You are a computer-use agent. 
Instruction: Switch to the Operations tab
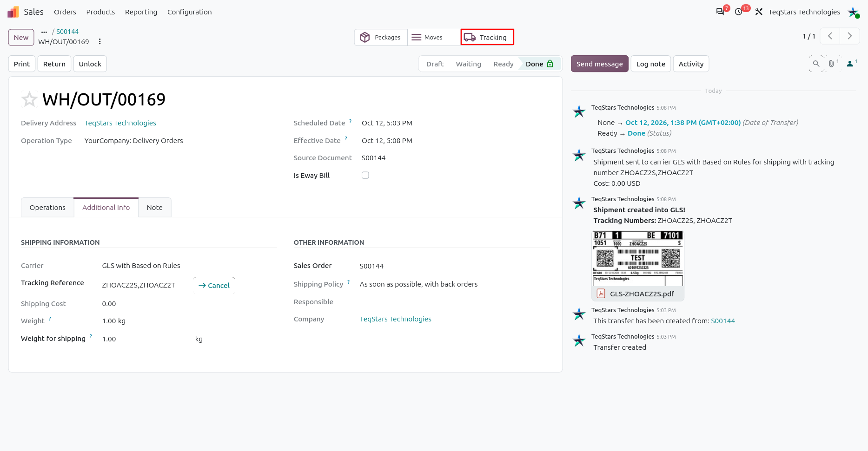pyautogui.click(x=47, y=208)
